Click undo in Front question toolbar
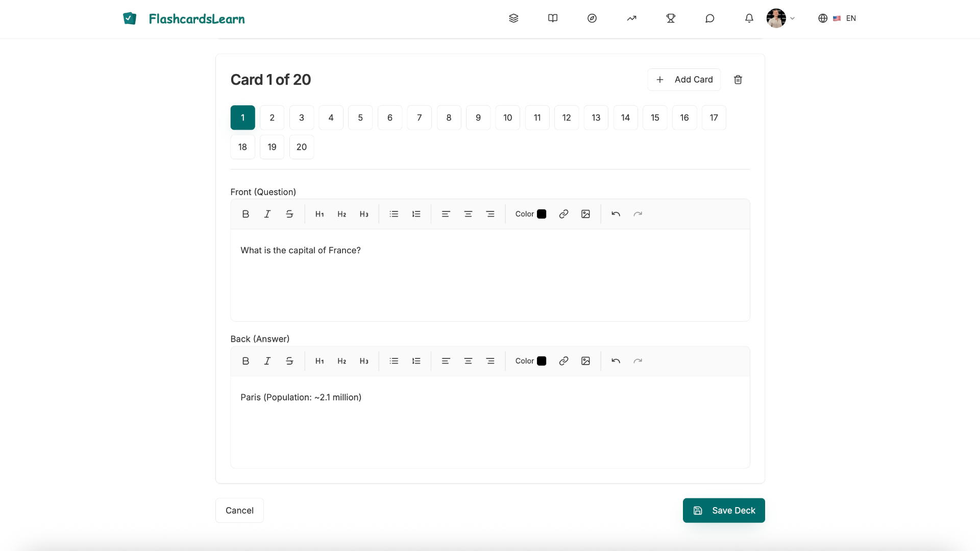Image resolution: width=980 pixels, height=551 pixels. click(x=616, y=214)
